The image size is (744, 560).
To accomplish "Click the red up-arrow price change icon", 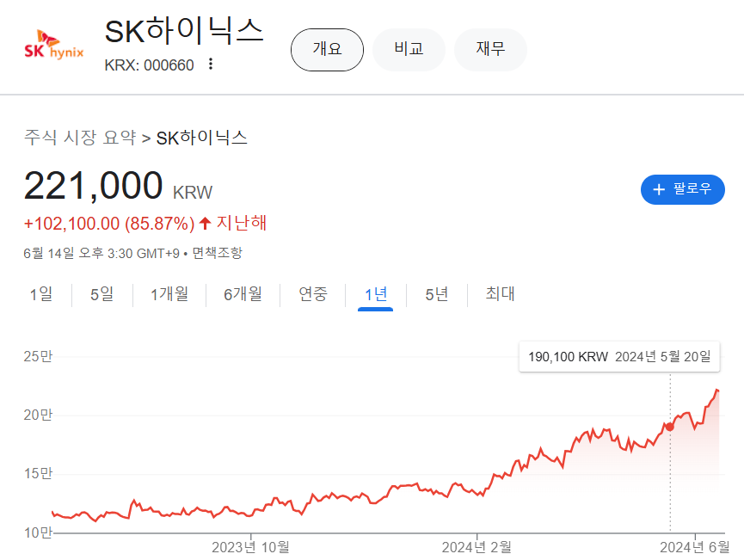I will click(205, 224).
